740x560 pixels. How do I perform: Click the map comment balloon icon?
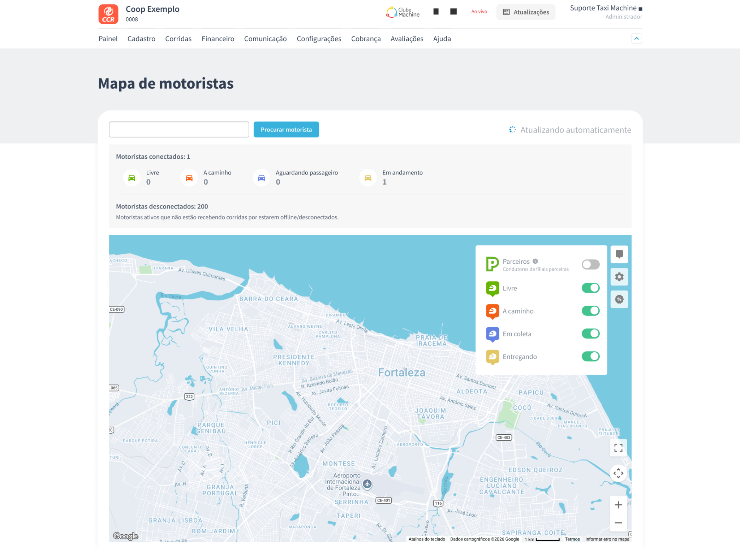[619, 254]
